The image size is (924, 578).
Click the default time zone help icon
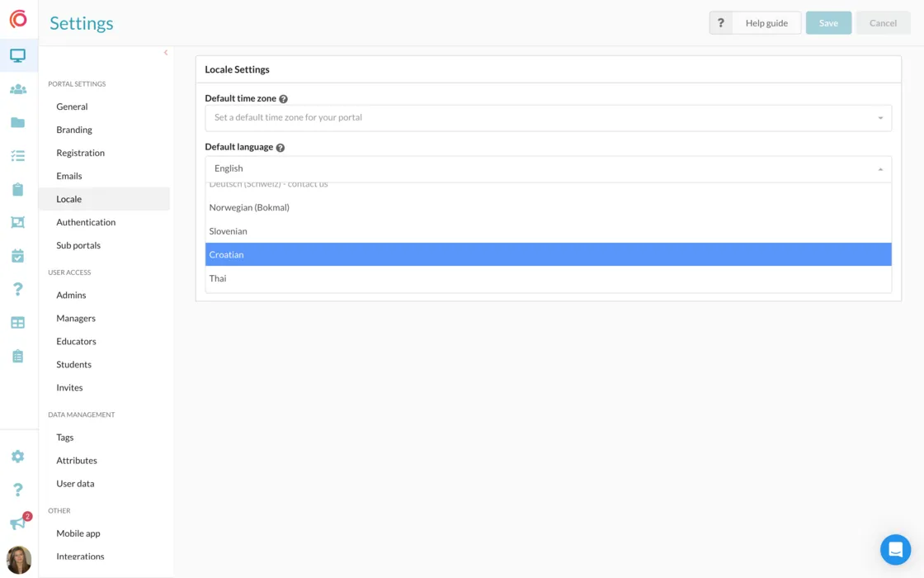click(283, 99)
